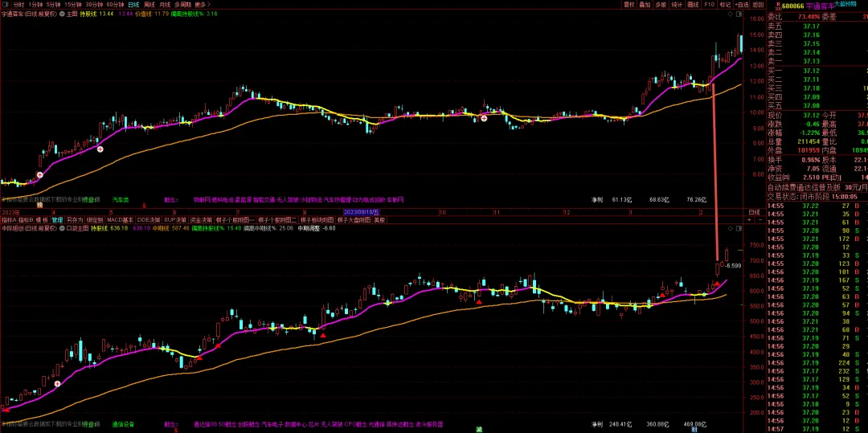Click the 绑定到 bind button
This screenshot has width=868, height=433.
(x=95, y=219)
